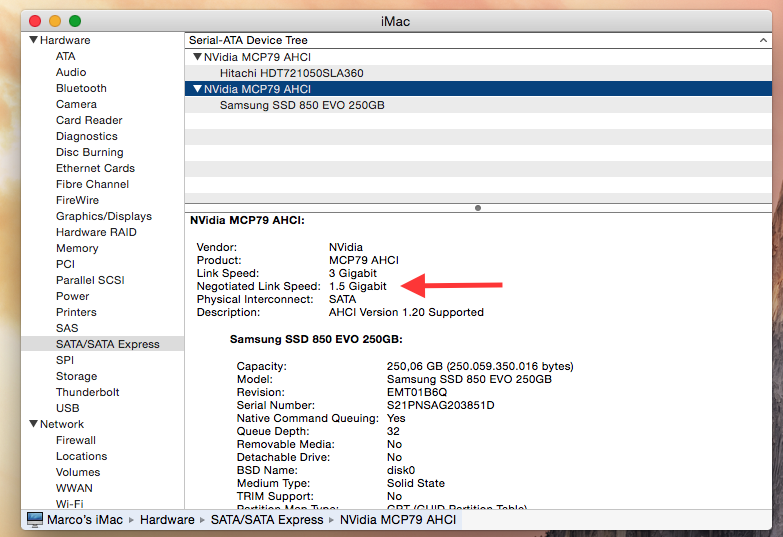Open Memory info in the sidebar

77,248
